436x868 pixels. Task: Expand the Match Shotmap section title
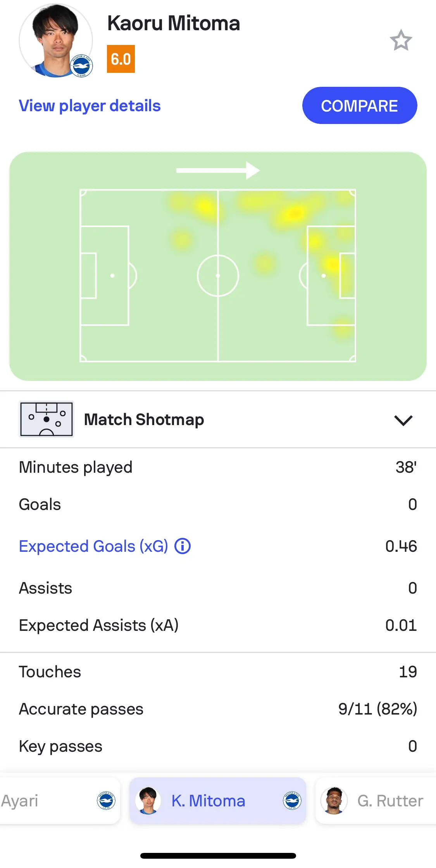[x=144, y=420]
